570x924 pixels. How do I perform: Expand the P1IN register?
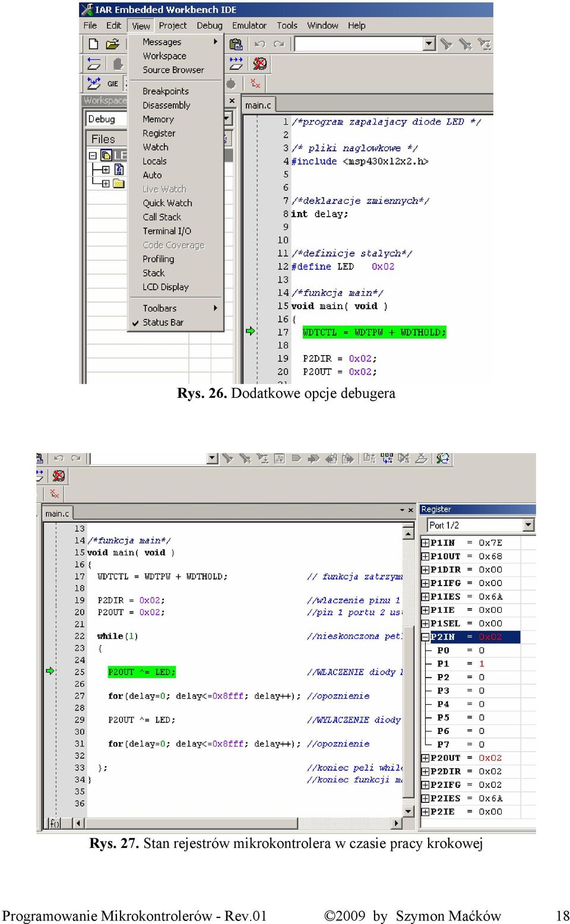click(x=425, y=543)
